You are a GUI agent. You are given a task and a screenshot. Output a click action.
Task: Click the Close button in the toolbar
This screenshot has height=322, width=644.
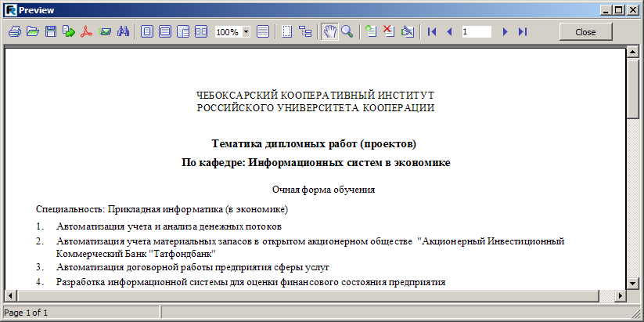(x=585, y=32)
